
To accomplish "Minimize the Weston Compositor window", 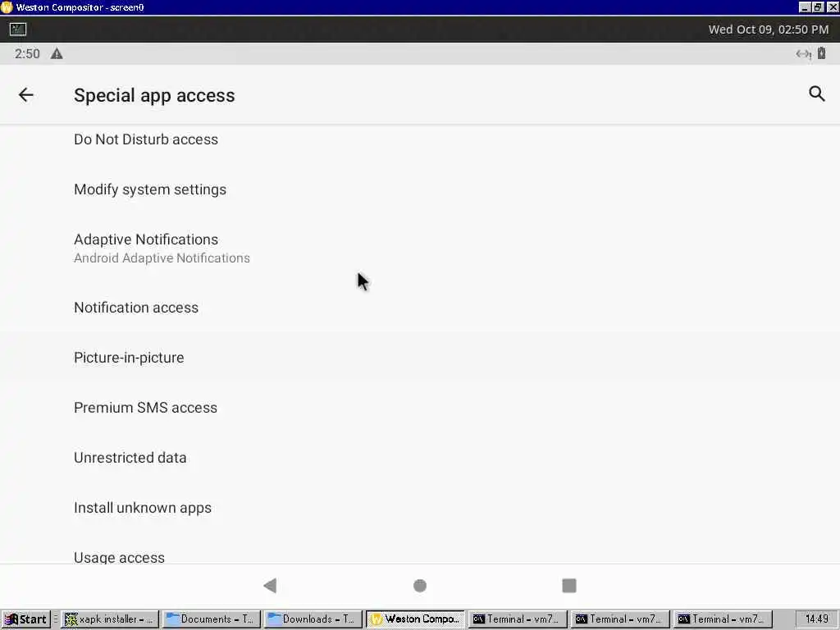I will (804, 7).
